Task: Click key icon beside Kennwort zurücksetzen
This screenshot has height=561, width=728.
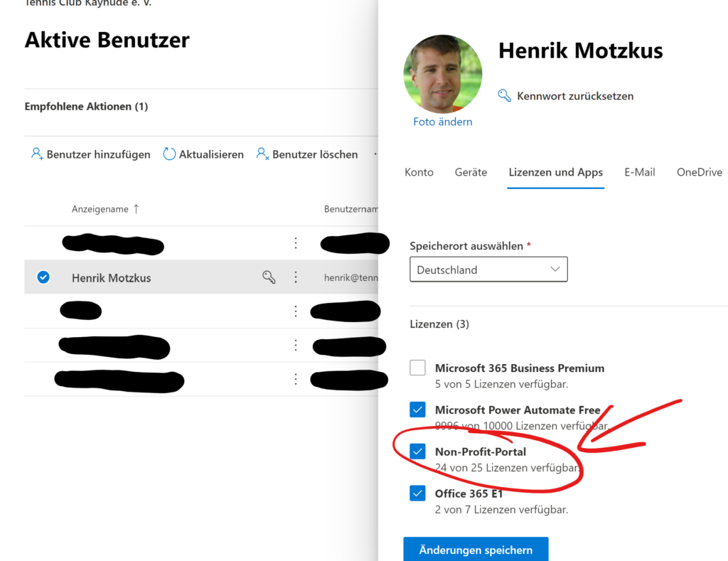Action: (x=504, y=96)
